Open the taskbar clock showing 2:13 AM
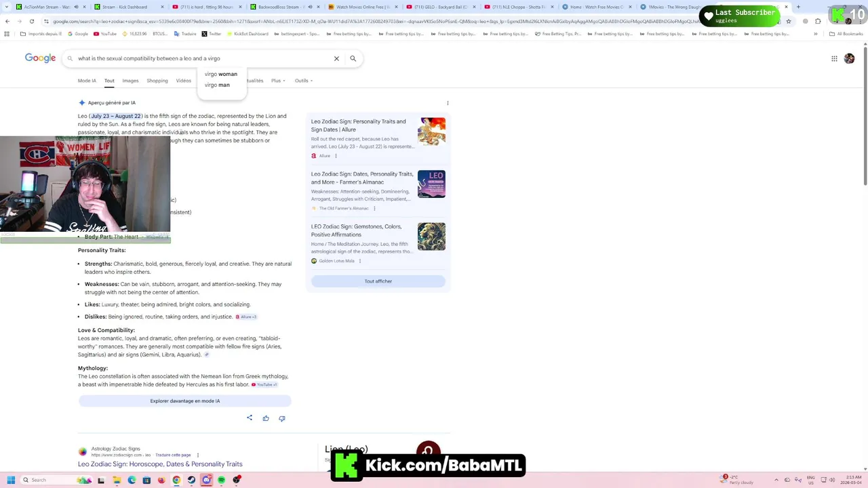The width and height of the screenshot is (868, 488). click(x=851, y=480)
